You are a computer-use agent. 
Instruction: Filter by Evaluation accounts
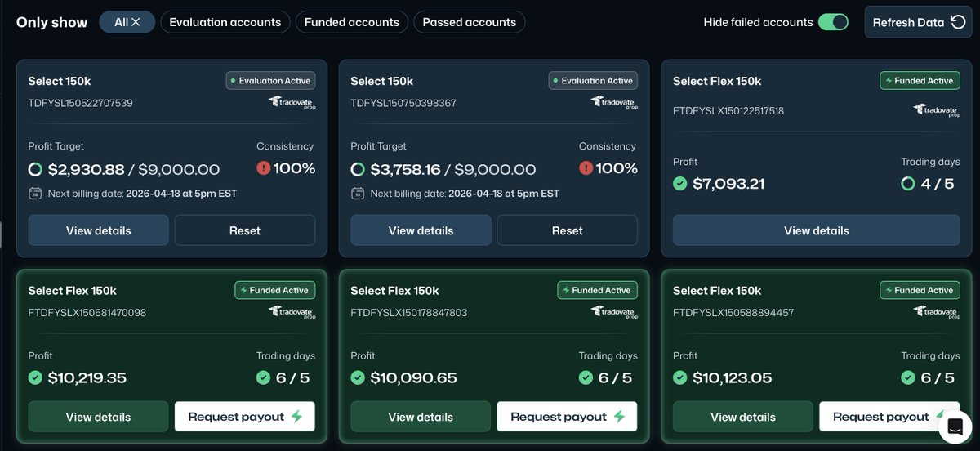(225, 22)
